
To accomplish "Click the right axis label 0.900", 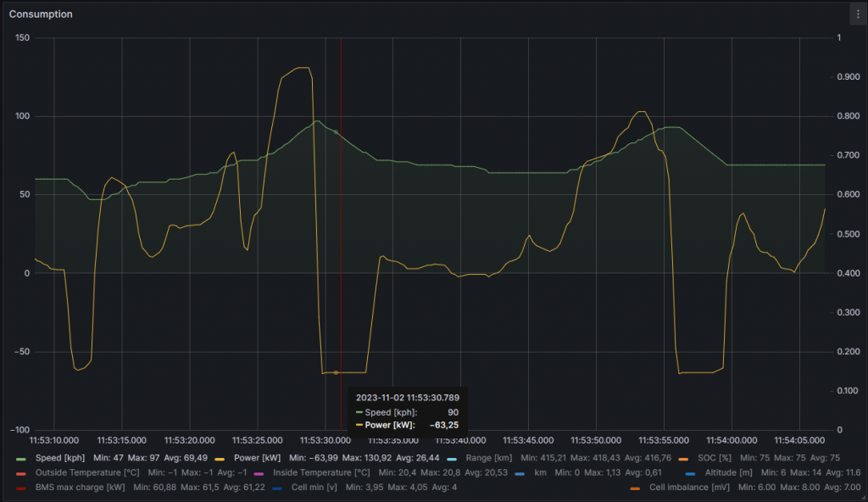I will [849, 77].
